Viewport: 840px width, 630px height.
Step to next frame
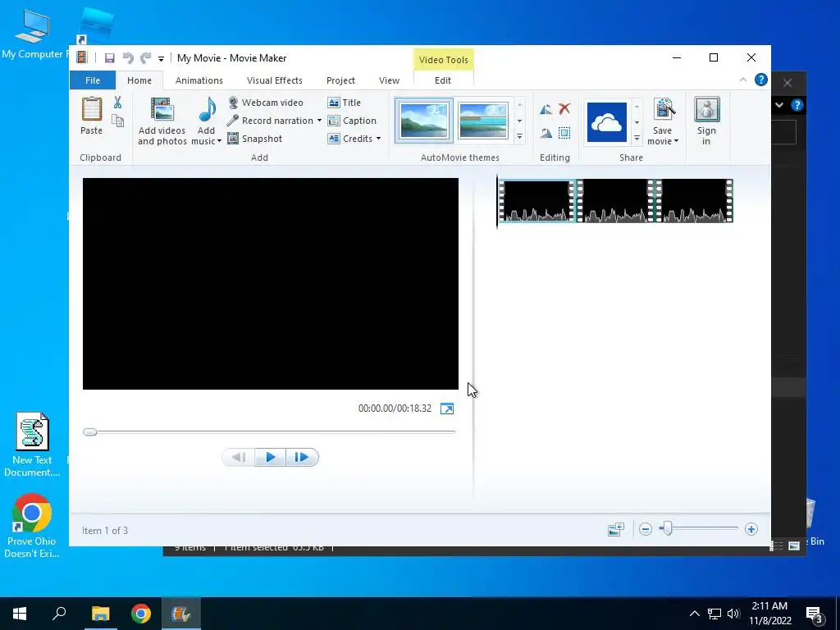point(302,458)
